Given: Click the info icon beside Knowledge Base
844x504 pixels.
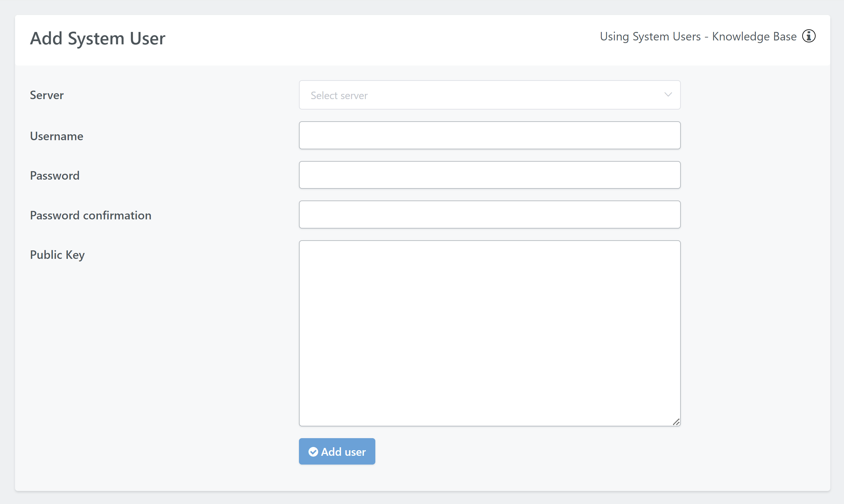Looking at the screenshot, I should click(x=809, y=36).
